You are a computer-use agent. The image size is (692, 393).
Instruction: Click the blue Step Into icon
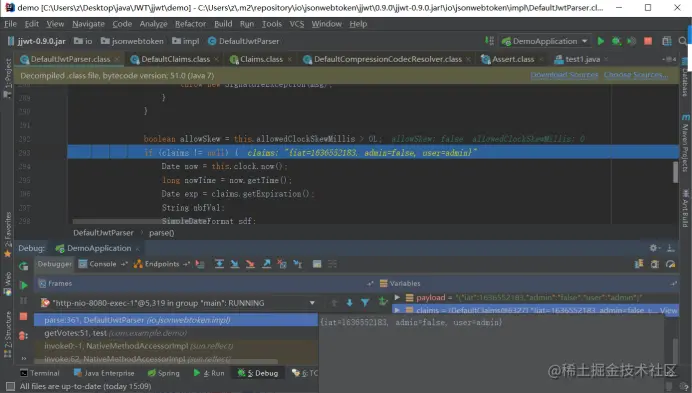coord(235,264)
